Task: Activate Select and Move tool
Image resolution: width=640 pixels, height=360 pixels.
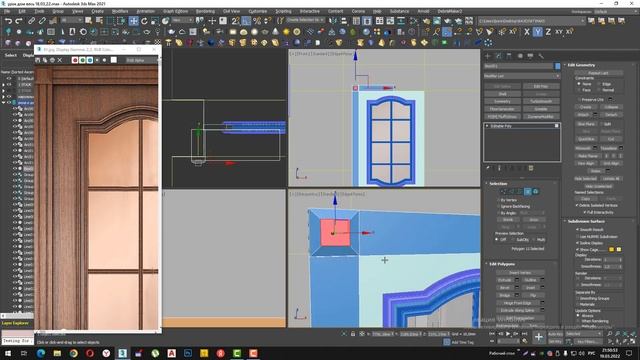Action: 133,21
